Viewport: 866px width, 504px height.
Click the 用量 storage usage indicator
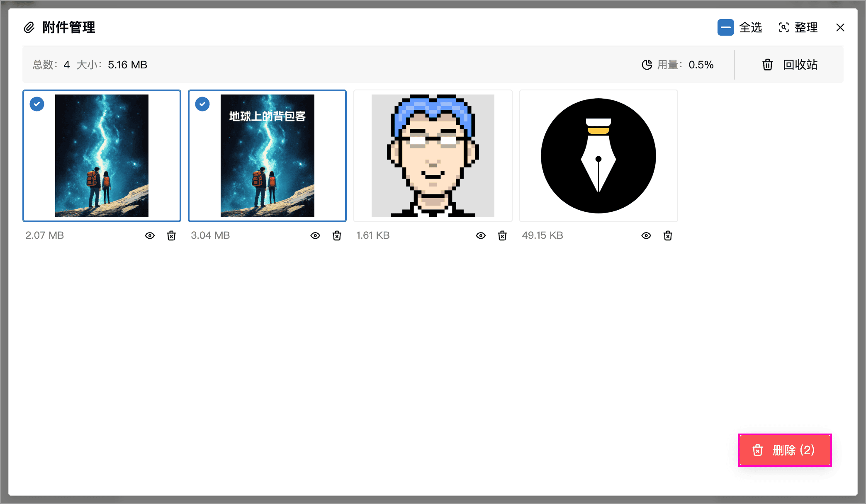tap(678, 65)
